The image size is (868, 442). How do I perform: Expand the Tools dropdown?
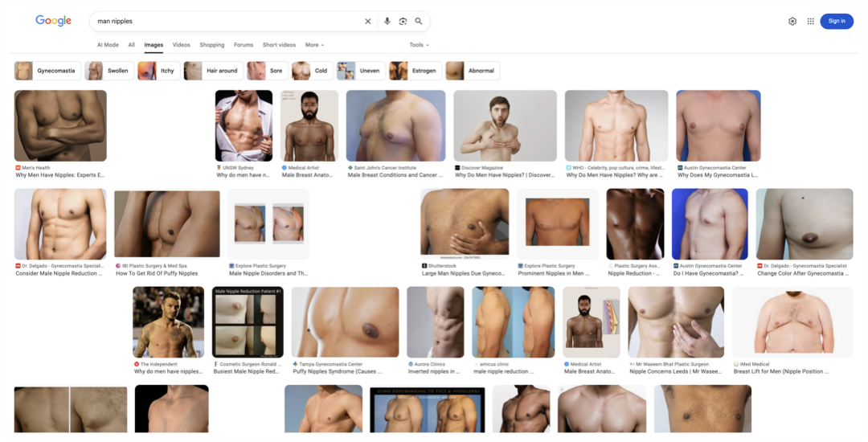click(x=419, y=45)
